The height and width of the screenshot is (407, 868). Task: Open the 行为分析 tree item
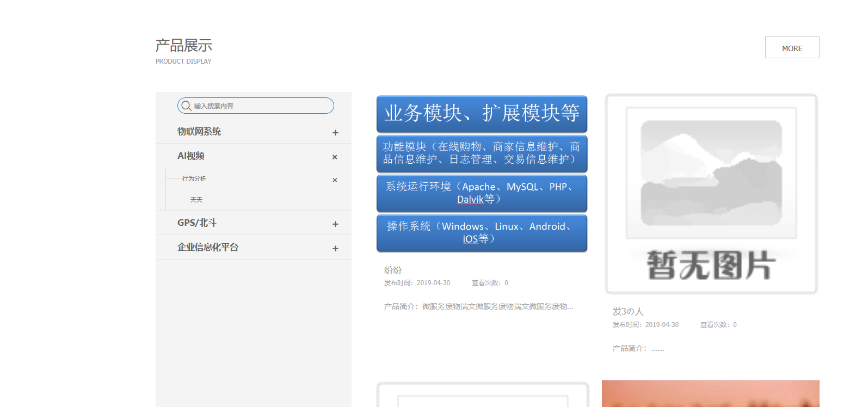coord(194,178)
